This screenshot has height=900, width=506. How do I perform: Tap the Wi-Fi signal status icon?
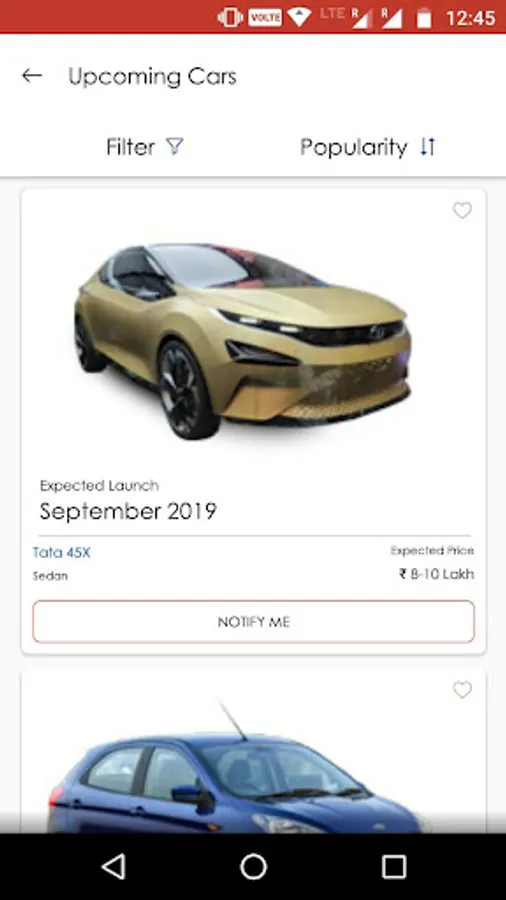(299, 17)
